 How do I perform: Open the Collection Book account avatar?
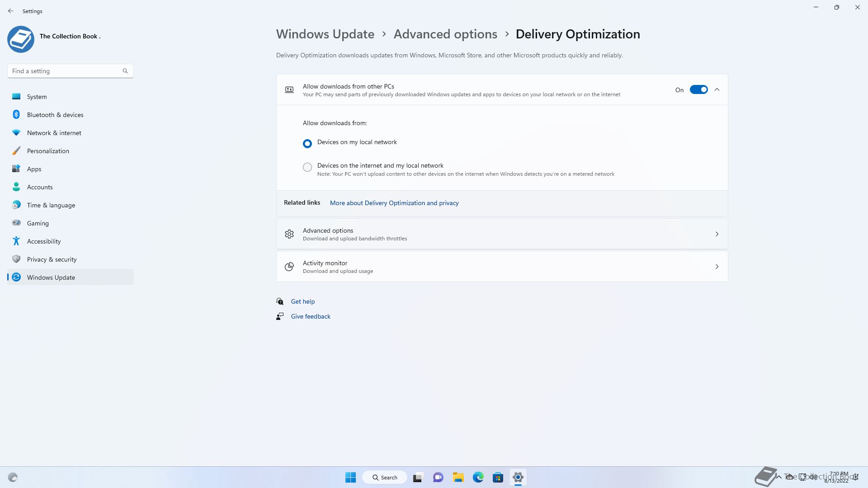tap(21, 39)
